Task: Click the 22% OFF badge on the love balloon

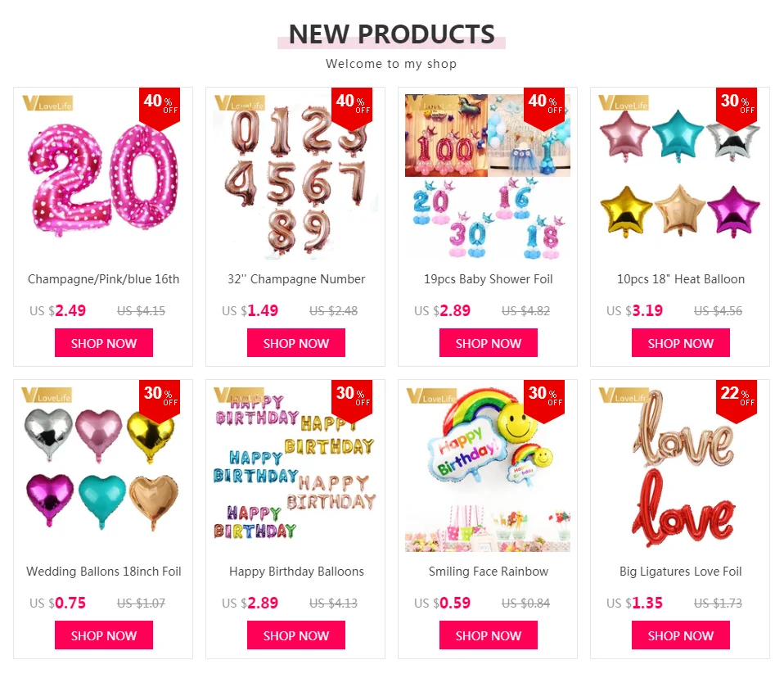Action: pyautogui.click(x=736, y=401)
